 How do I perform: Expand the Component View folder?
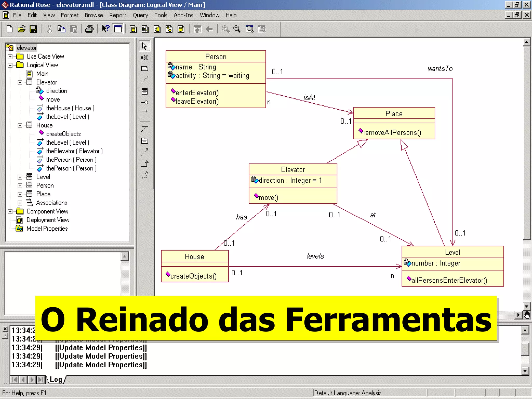pos(10,211)
